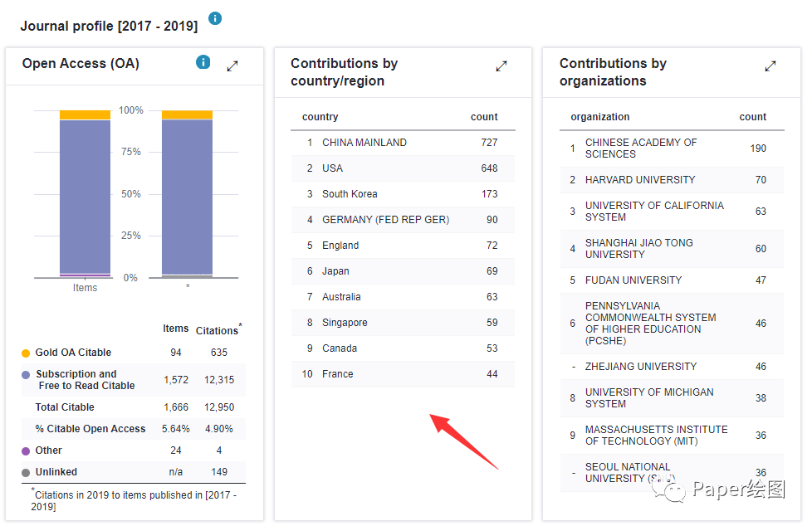Select the CHINA MAINLAND country row
Image resolution: width=812 pixels, height=526 pixels.
pyautogui.click(x=403, y=143)
